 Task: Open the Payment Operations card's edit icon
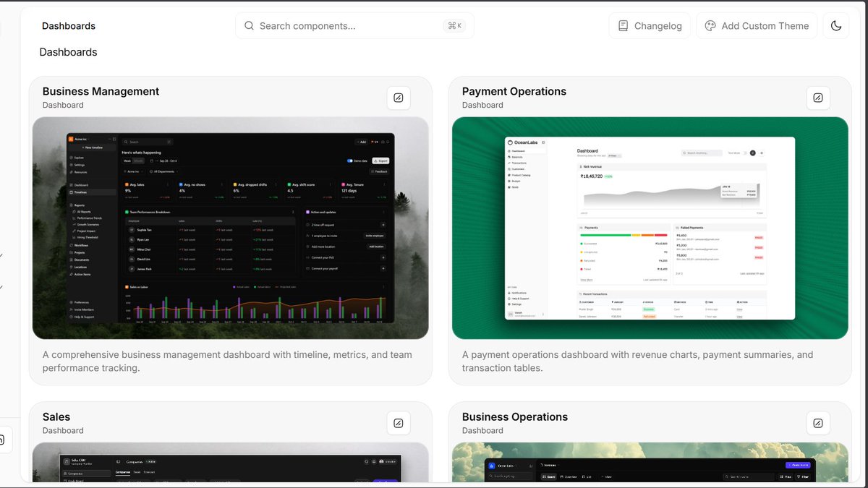818,98
